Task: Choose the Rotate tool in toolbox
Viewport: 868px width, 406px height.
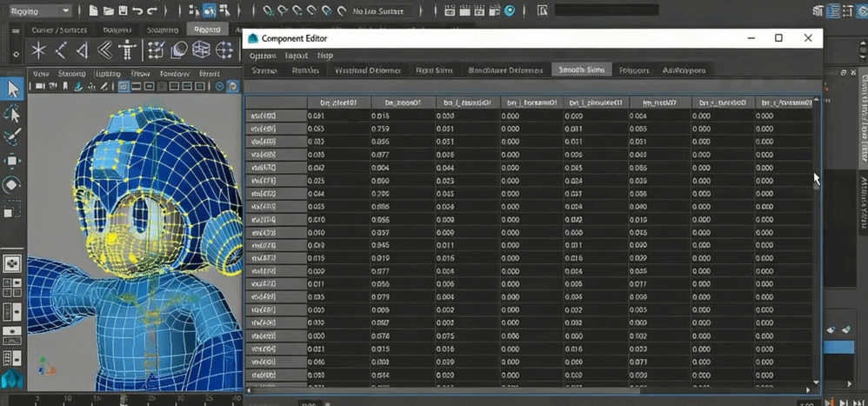Action: [x=12, y=184]
